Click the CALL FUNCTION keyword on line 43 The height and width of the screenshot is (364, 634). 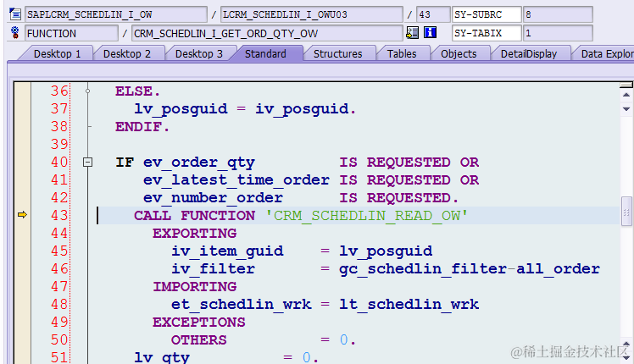tap(194, 215)
